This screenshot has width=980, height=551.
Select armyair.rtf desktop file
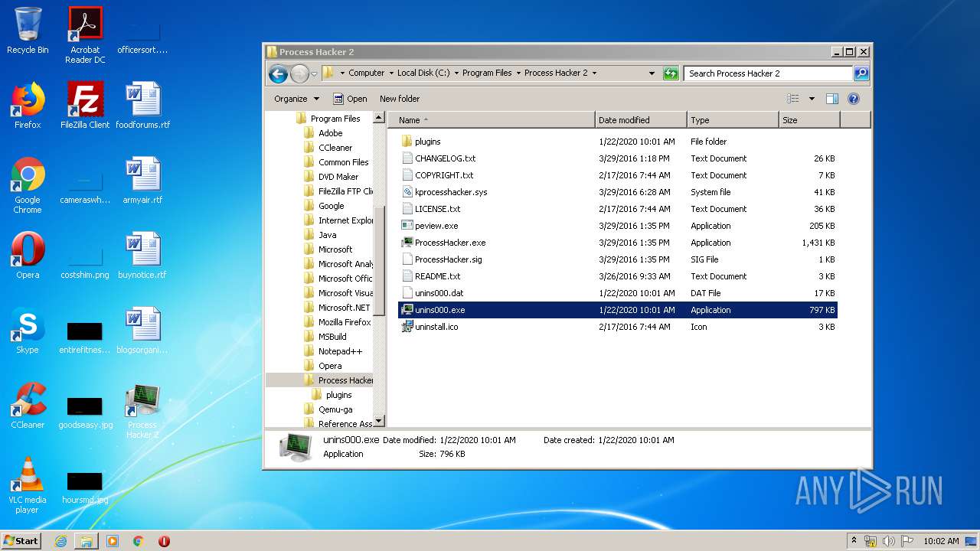[142, 181]
